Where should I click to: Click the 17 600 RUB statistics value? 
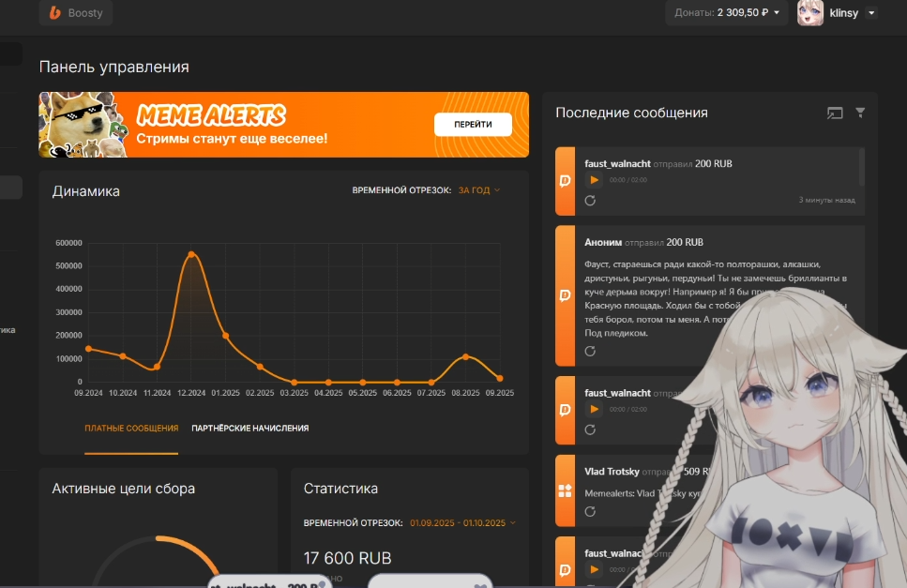(347, 558)
